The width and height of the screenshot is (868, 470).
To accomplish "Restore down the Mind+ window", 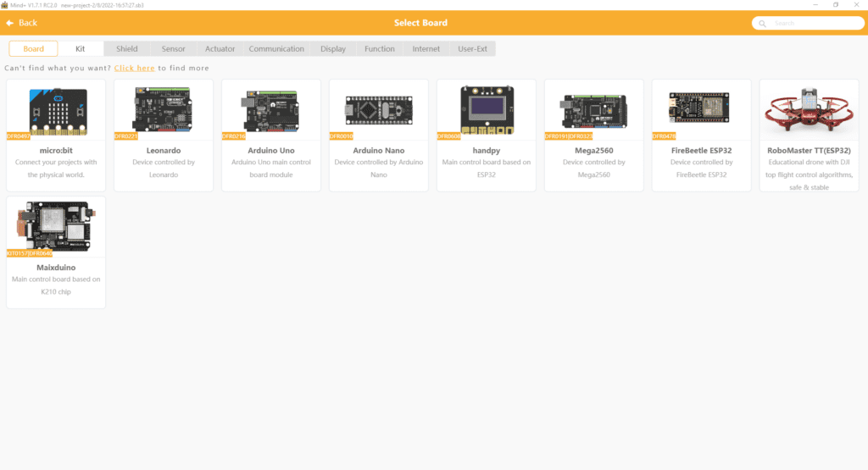I will pyautogui.click(x=836, y=5).
